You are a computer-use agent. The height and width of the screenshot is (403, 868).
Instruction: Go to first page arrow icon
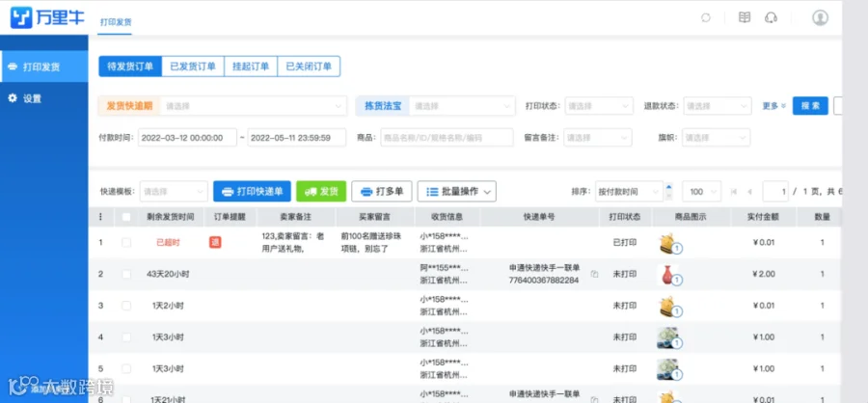coord(734,192)
